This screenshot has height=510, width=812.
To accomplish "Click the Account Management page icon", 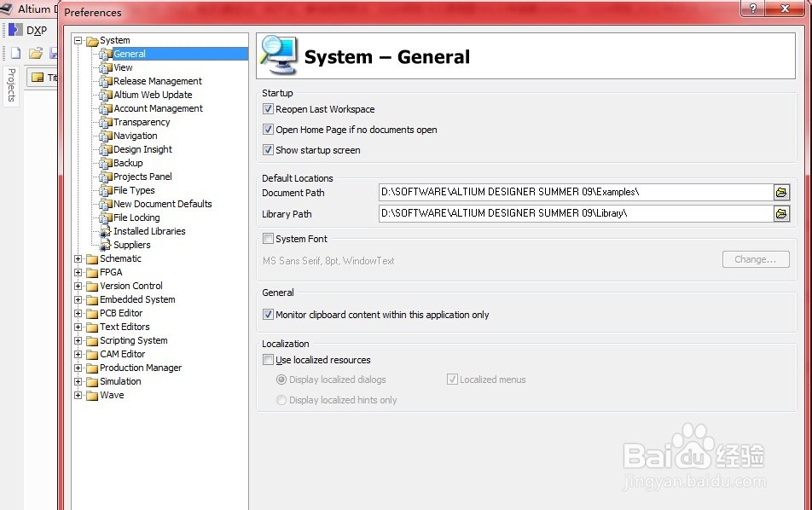I will pos(106,108).
